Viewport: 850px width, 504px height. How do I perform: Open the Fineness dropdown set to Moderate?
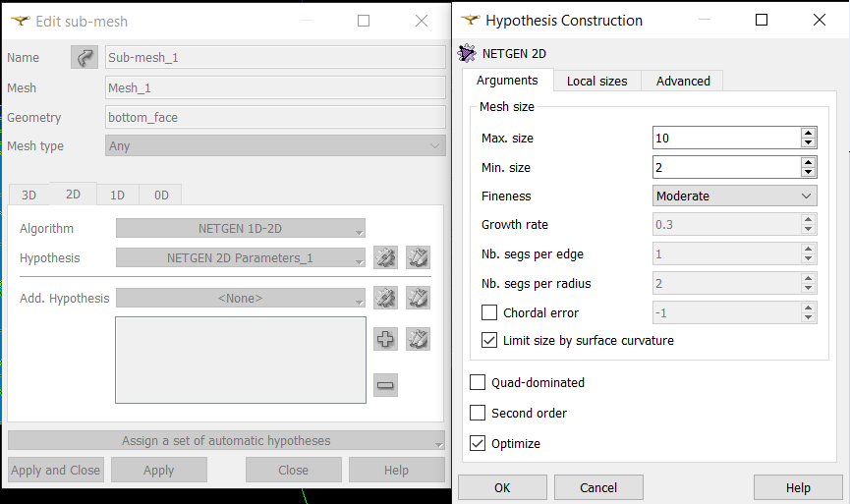tap(734, 196)
